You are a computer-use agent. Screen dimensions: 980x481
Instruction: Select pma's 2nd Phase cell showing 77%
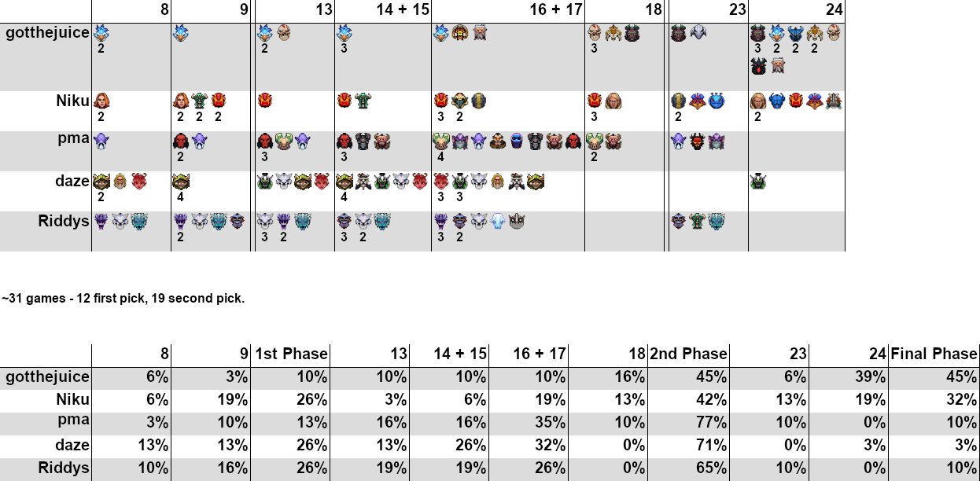689,422
